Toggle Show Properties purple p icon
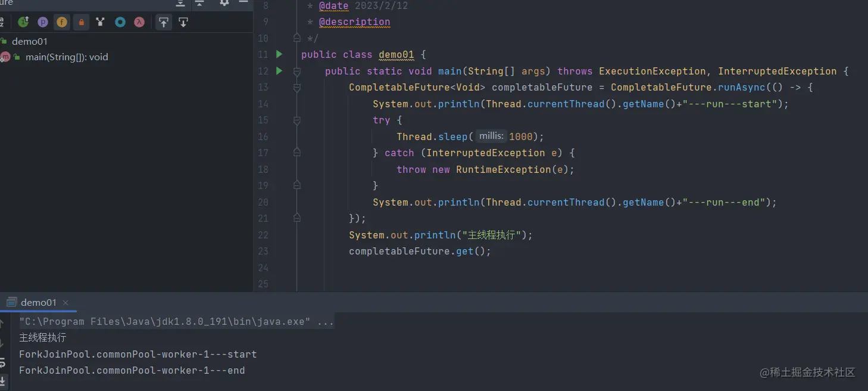This screenshot has height=391, width=868. tap(42, 22)
